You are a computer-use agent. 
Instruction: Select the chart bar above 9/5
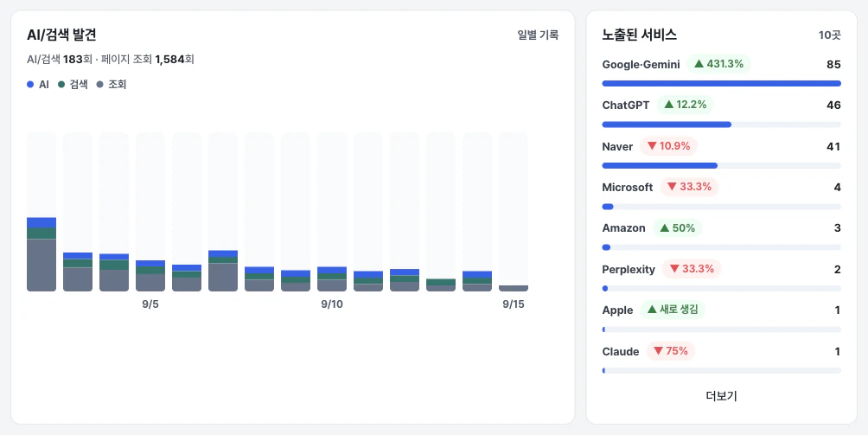pyautogui.click(x=150, y=275)
